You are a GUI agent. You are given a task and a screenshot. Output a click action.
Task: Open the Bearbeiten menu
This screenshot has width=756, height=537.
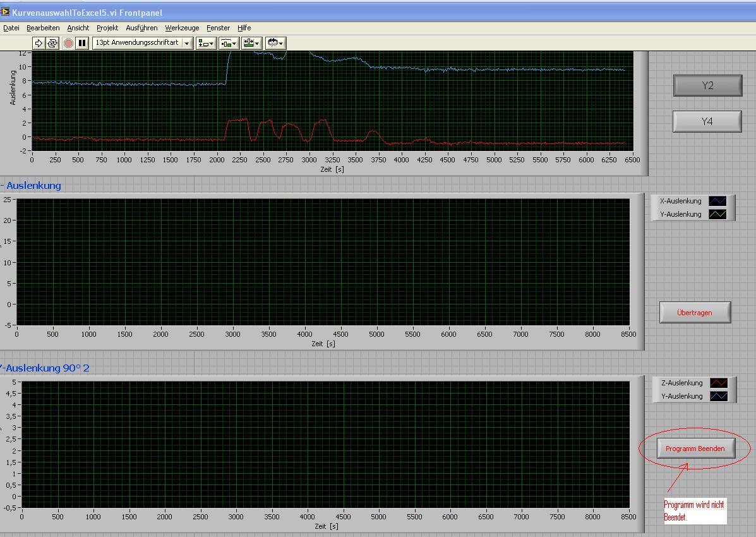pos(43,28)
